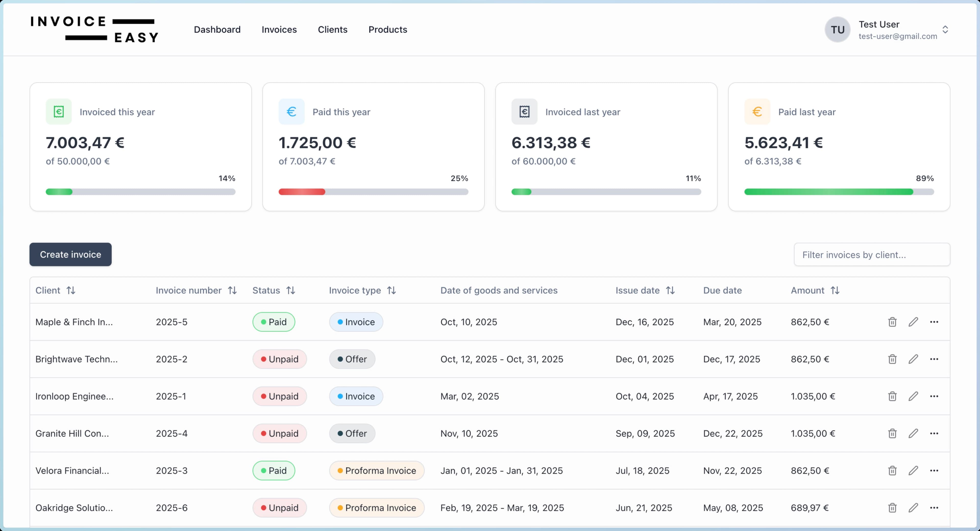Open the Products tab
Viewport: 980px width, 531px height.
click(388, 29)
